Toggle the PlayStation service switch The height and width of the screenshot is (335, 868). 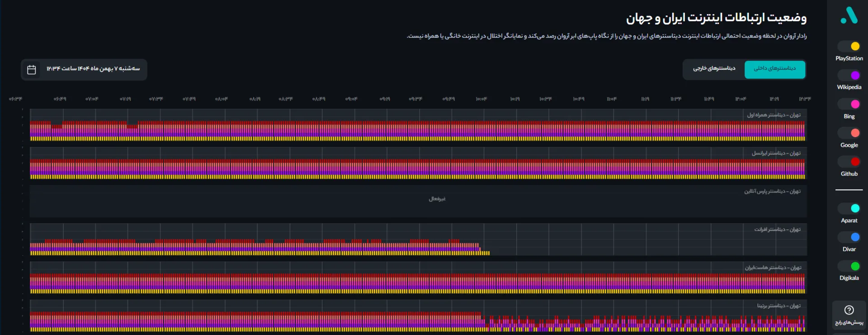pos(849,46)
